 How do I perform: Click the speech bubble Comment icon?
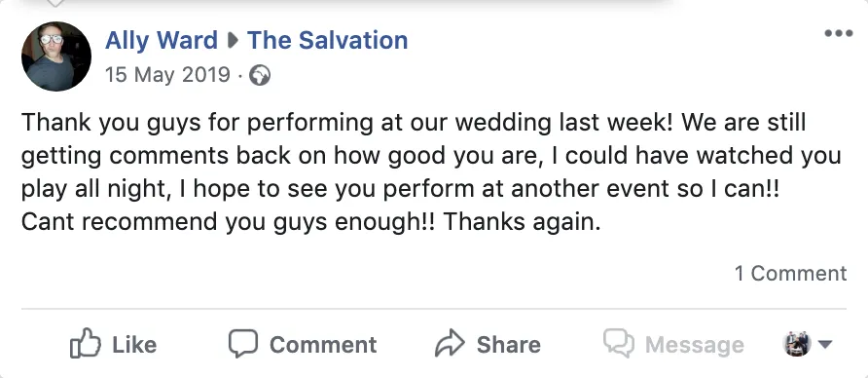pos(243,344)
